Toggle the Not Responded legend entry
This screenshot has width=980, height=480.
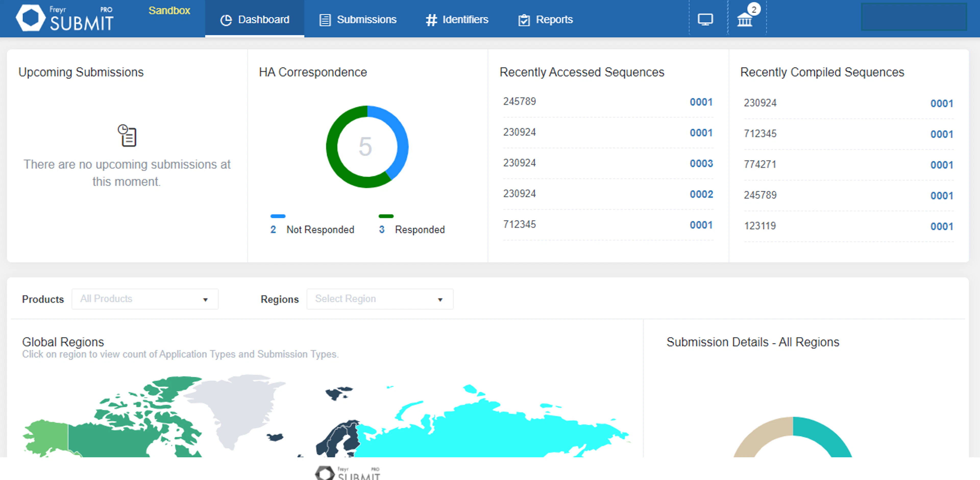313,229
